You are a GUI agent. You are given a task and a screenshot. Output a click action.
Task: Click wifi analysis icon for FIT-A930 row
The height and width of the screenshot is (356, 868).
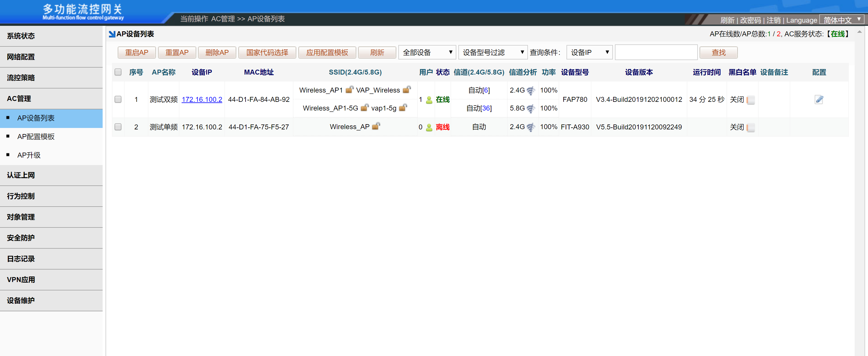(531, 127)
